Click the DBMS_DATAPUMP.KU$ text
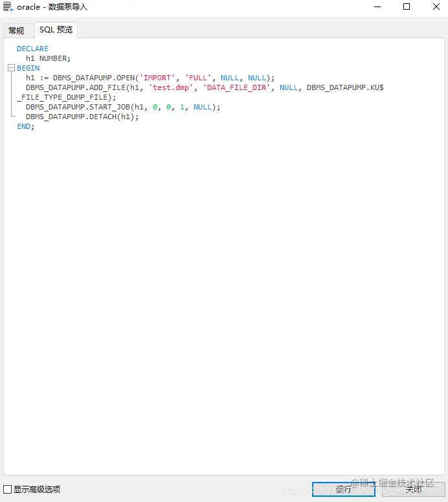This screenshot has height=502, width=448. pyautogui.click(x=345, y=87)
